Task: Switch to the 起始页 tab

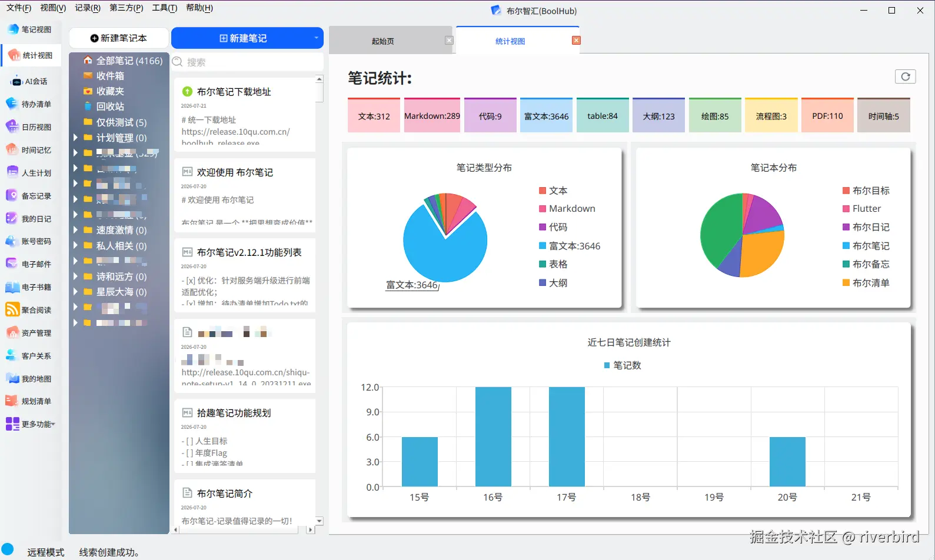Action: (383, 41)
